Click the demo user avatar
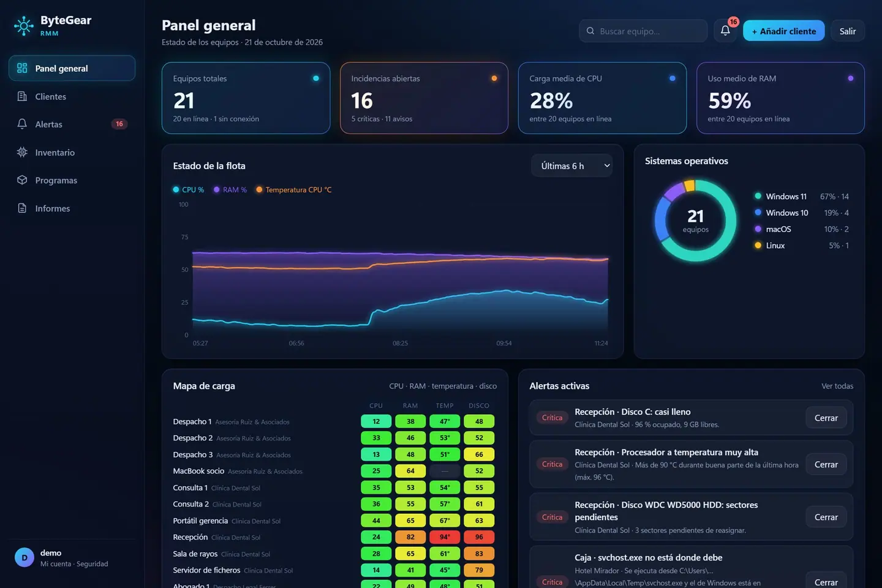This screenshot has height=588, width=882. pyautogui.click(x=24, y=557)
